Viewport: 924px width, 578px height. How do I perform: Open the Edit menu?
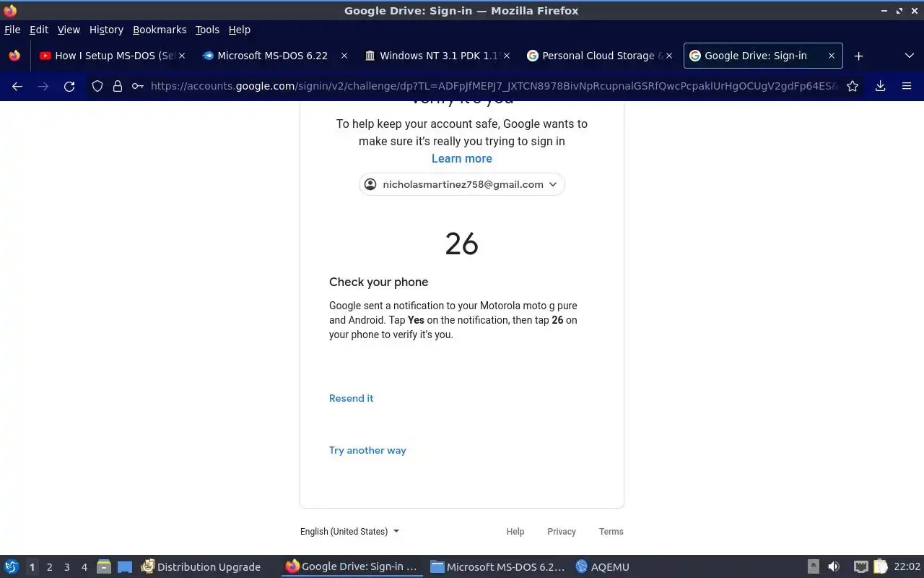(39, 30)
